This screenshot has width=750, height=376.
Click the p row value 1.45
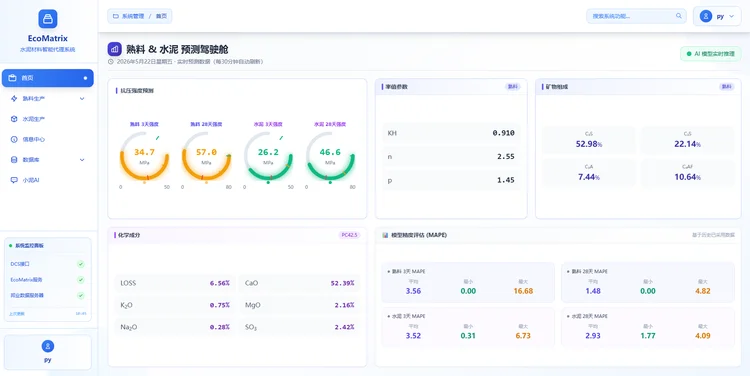506,180
